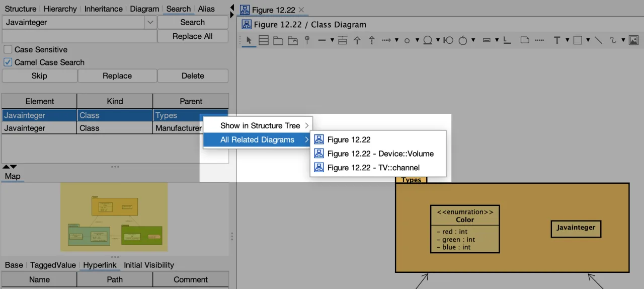Click the Replace All button
644x289 pixels.
pyautogui.click(x=193, y=36)
